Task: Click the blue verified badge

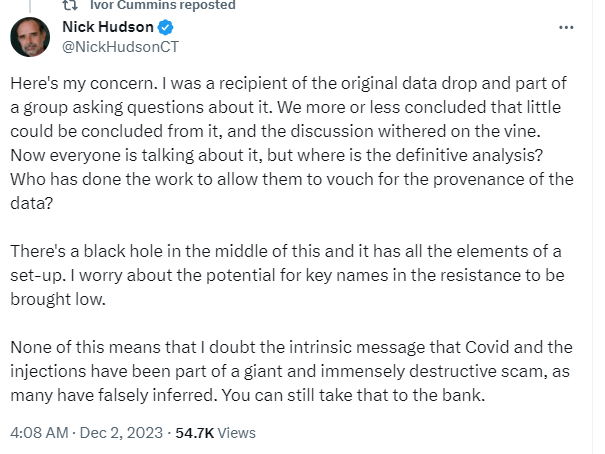Action: click(163, 27)
